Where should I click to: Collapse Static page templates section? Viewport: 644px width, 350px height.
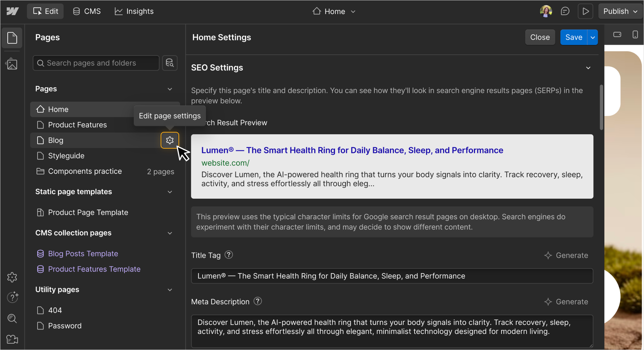170,192
